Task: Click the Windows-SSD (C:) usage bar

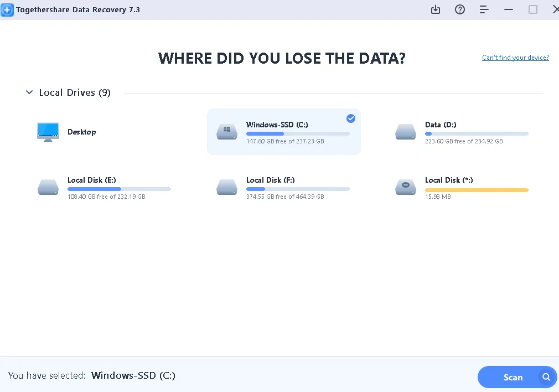Action: click(x=298, y=133)
